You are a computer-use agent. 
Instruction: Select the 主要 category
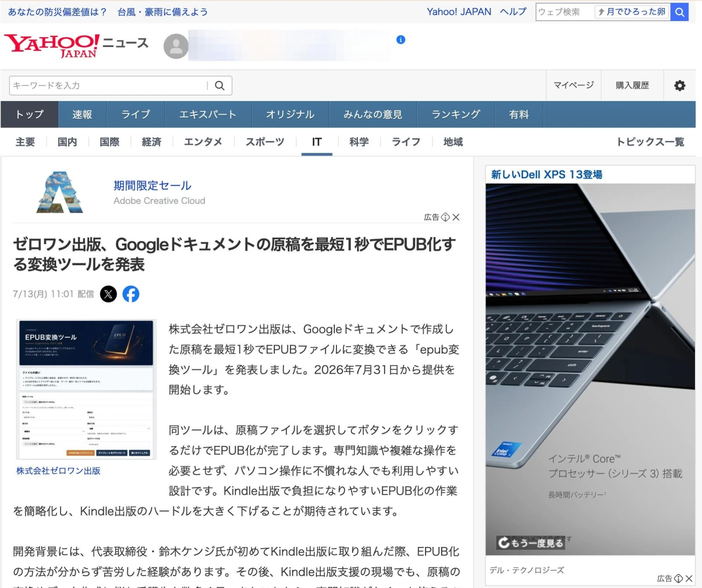pos(25,142)
